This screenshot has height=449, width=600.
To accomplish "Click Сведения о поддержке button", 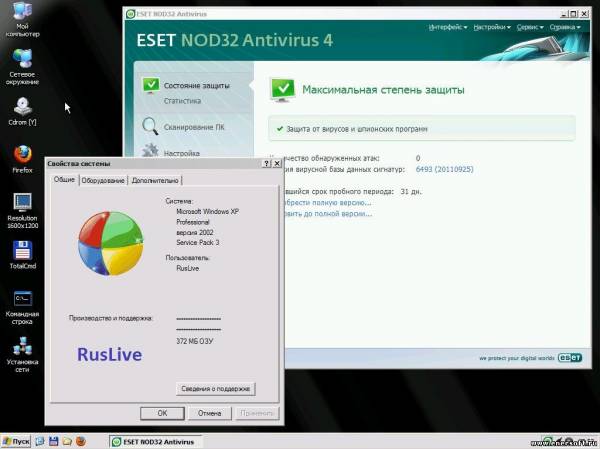I will [x=215, y=389].
